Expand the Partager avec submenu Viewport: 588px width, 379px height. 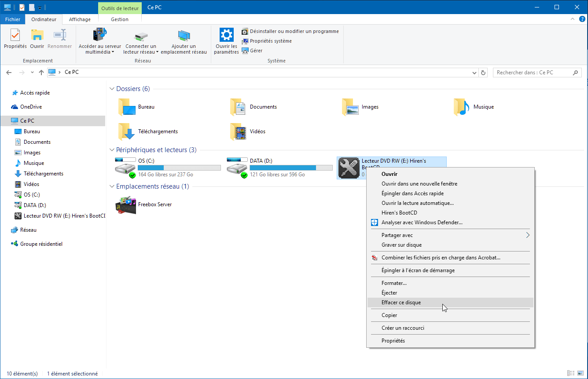pyautogui.click(x=450, y=235)
